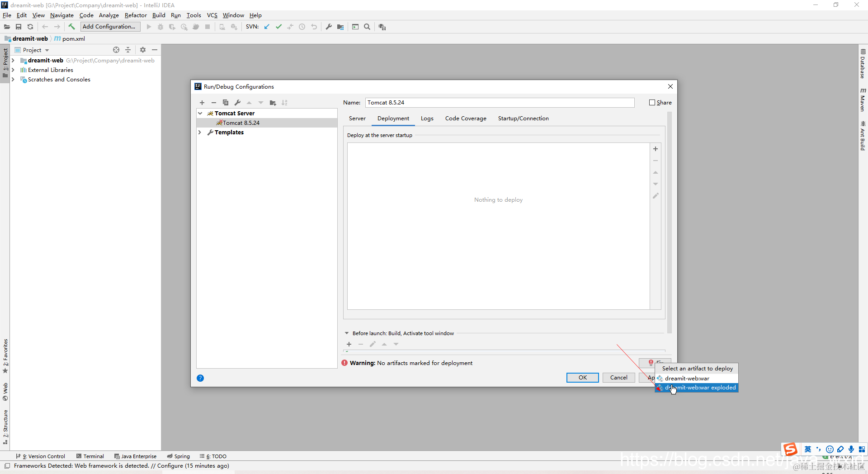Viewport: 868px width, 474px height.
Task: Click the Sogou microphone voice input icon
Action: [x=851, y=449]
